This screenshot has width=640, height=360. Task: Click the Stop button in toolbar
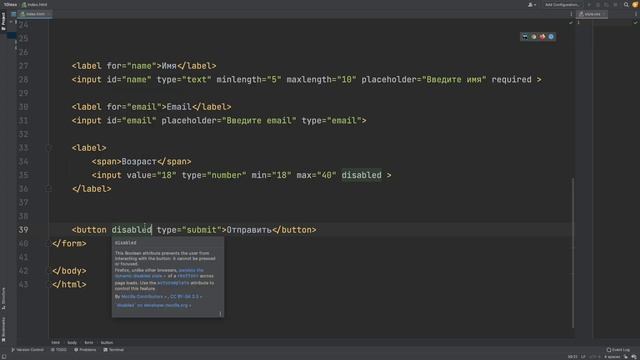click(x=616, y=4)
